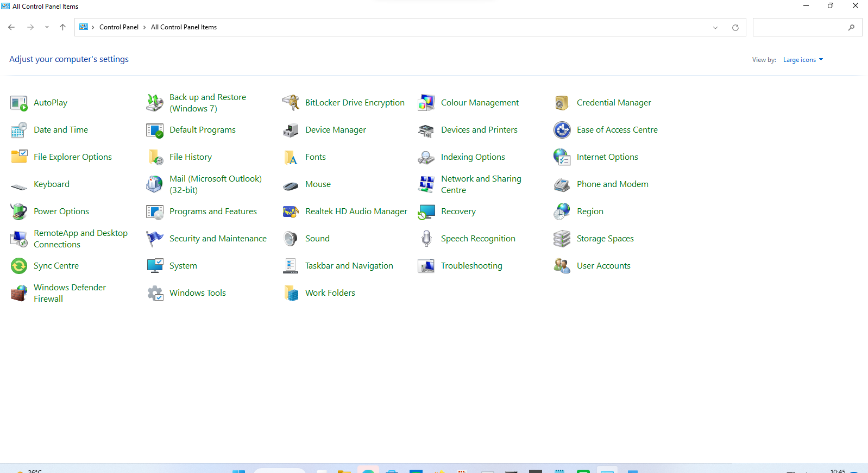Viewport: 868px width, 473px height.
Task: Select All Control Panel Items breadcrumb
Action: point(184,27)
